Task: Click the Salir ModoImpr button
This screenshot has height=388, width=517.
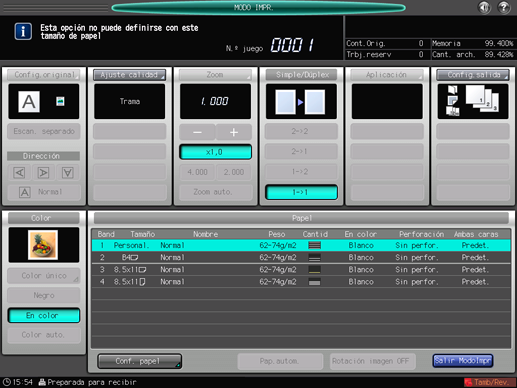Action: [x=463, y=361]
